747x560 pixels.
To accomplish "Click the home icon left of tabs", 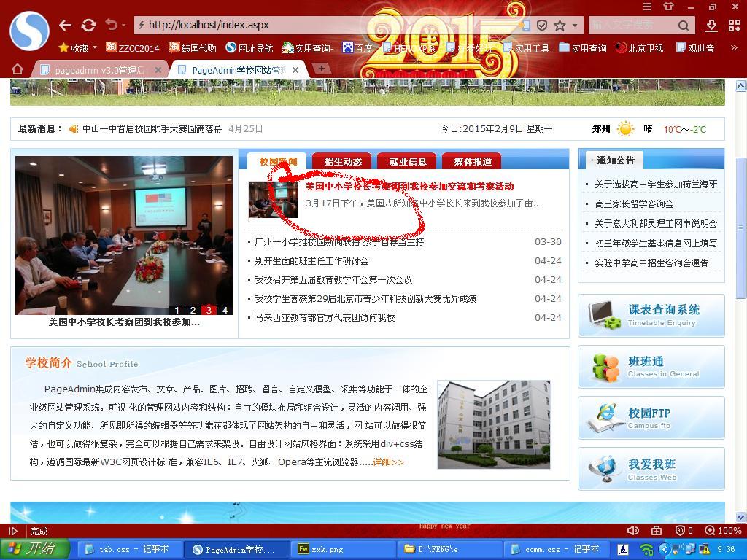I will coord(18,69).
